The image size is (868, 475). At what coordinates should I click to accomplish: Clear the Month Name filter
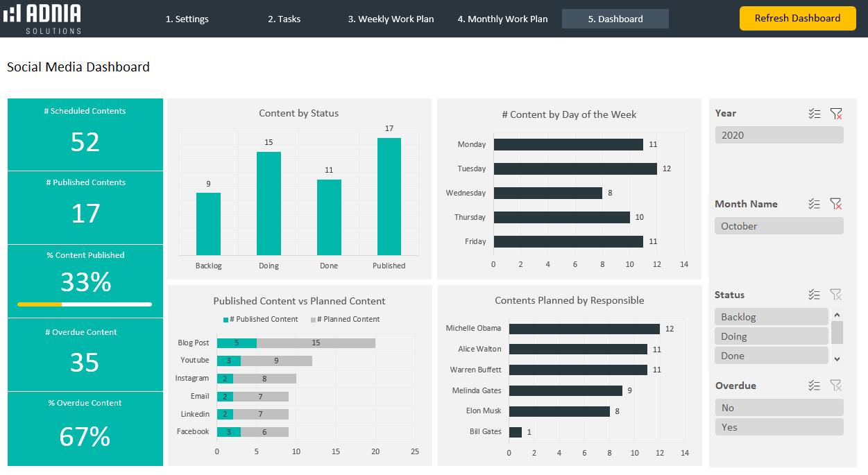(836, 204)
